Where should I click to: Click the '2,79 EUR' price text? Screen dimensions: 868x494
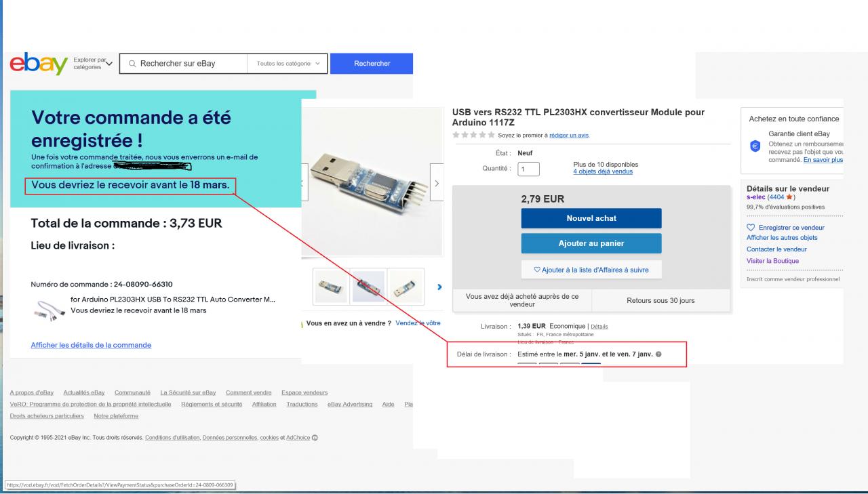pos(542,199)
